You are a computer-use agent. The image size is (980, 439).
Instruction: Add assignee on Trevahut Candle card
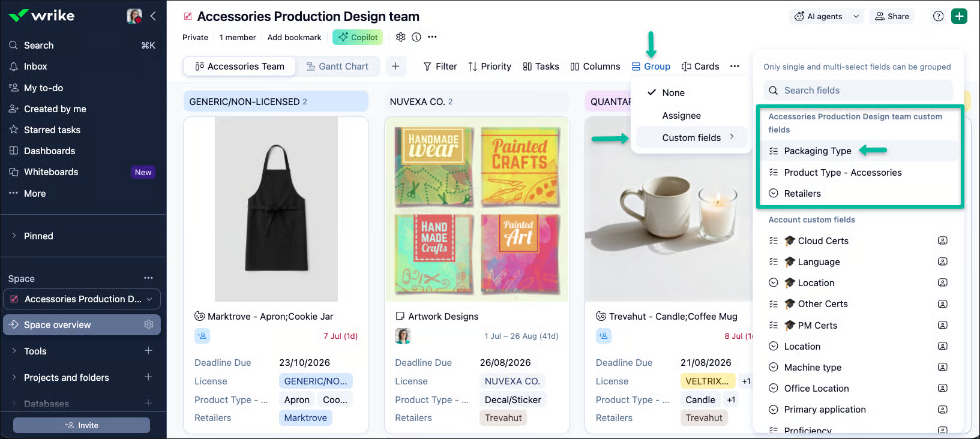(x=603, y=336)
